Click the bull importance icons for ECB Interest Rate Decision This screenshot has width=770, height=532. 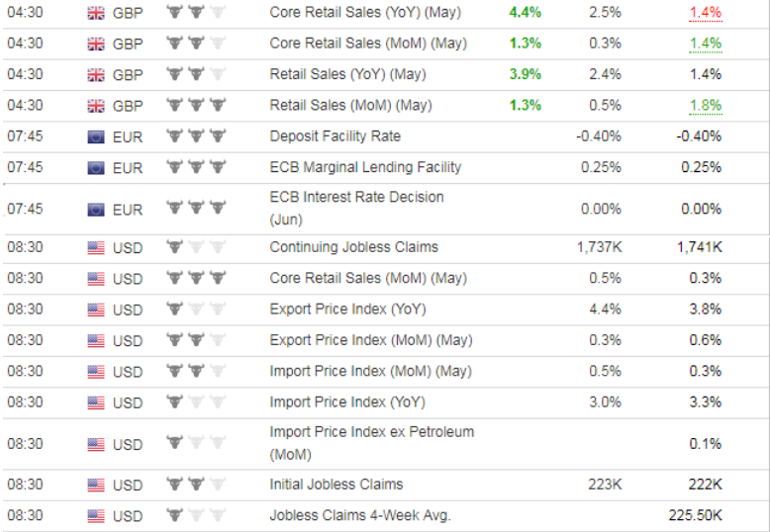click(x=196, y=208)
